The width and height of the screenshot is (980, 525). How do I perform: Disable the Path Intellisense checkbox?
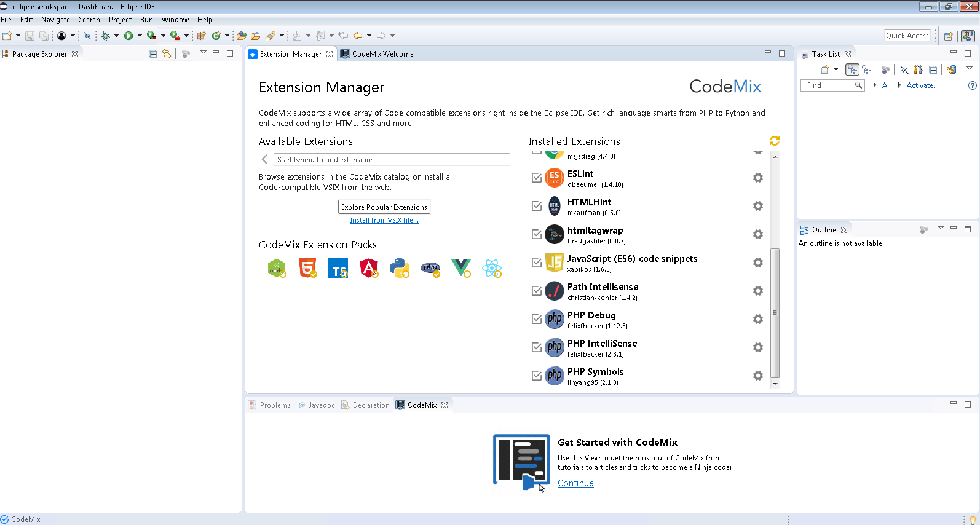click(x=537, y=291)
